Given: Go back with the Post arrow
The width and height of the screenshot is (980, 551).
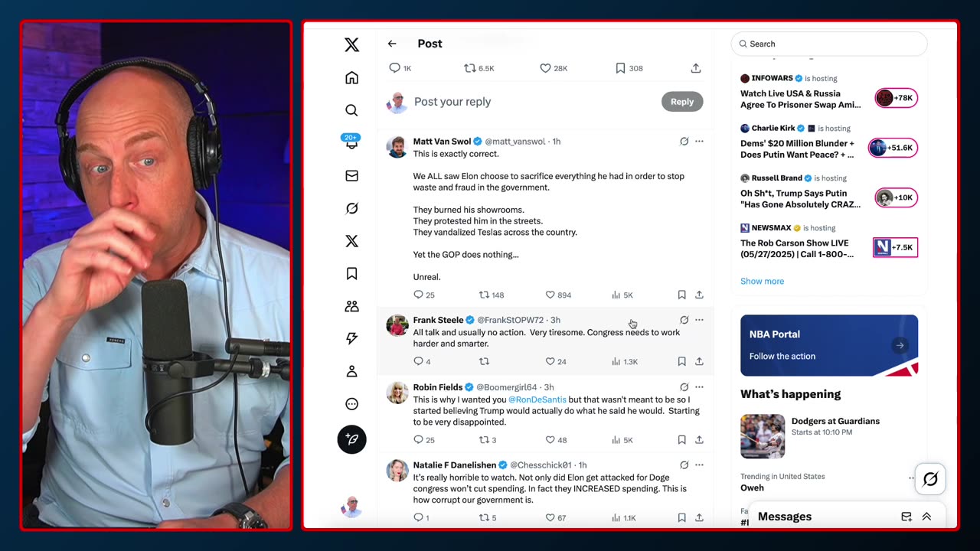Looking at the screenshot, I should tap(392, 44).
